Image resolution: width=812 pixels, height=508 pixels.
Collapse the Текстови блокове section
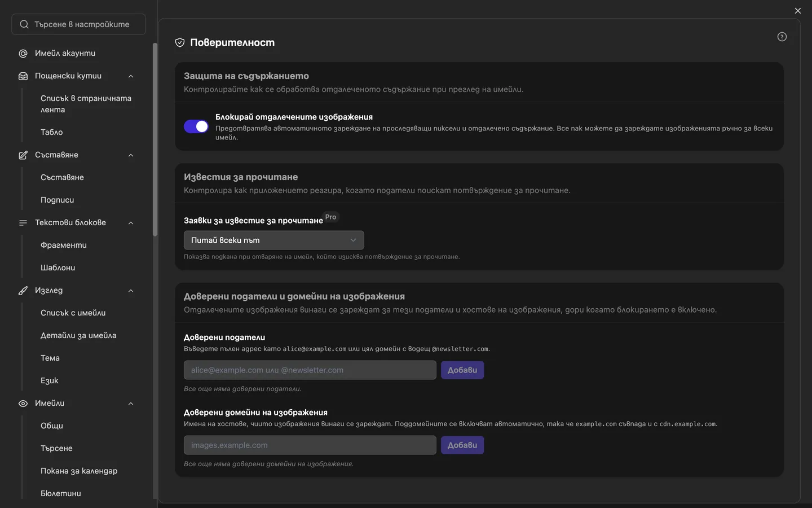tap(131, 223)
